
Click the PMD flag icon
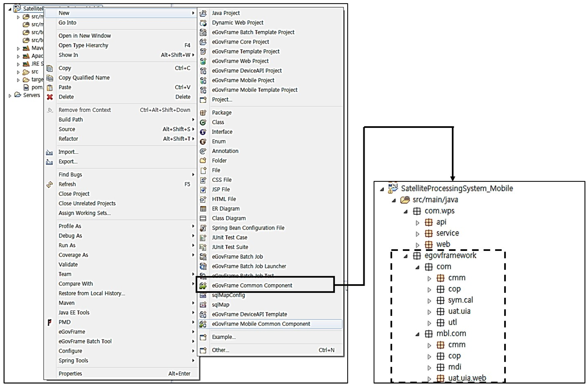tap(49, 322)
